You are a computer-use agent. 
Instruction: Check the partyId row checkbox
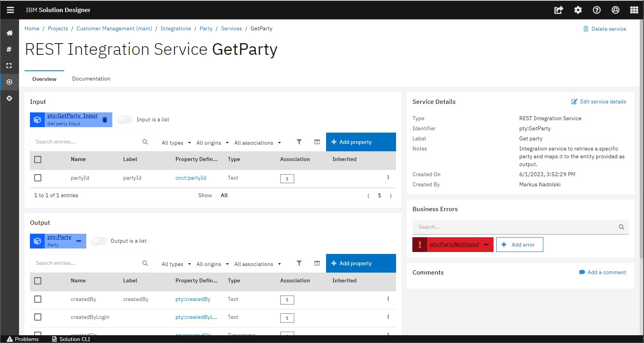click(38, 178)
